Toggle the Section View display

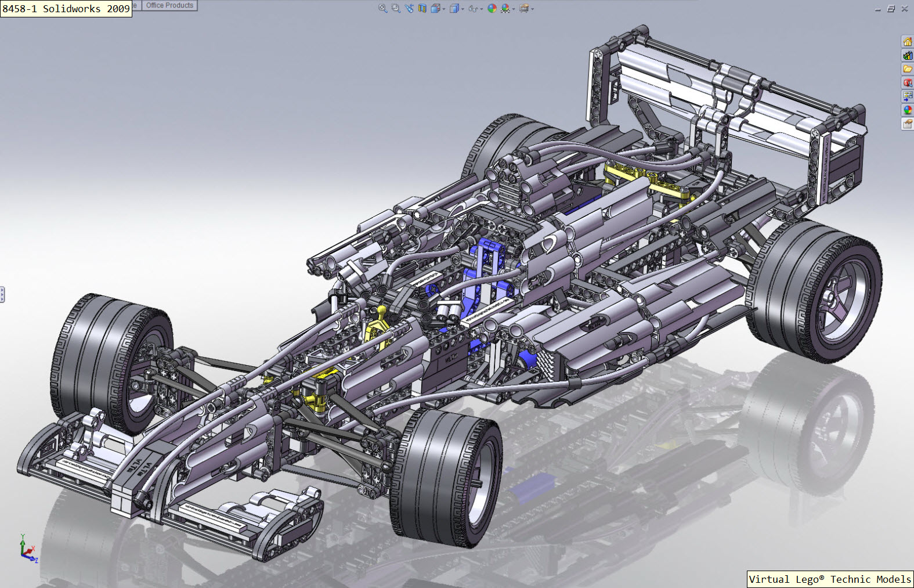(422, 8)
